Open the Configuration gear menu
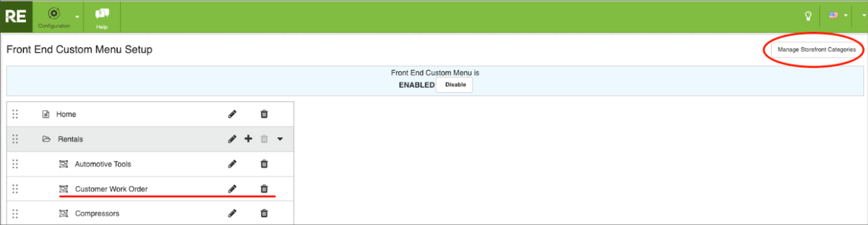Screen dimensions: 868x225 click(54, 17)
